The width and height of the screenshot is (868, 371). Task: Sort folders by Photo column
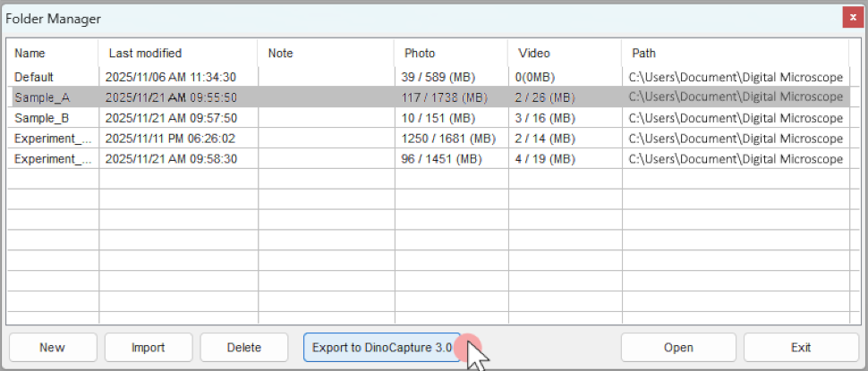point(451,54)
